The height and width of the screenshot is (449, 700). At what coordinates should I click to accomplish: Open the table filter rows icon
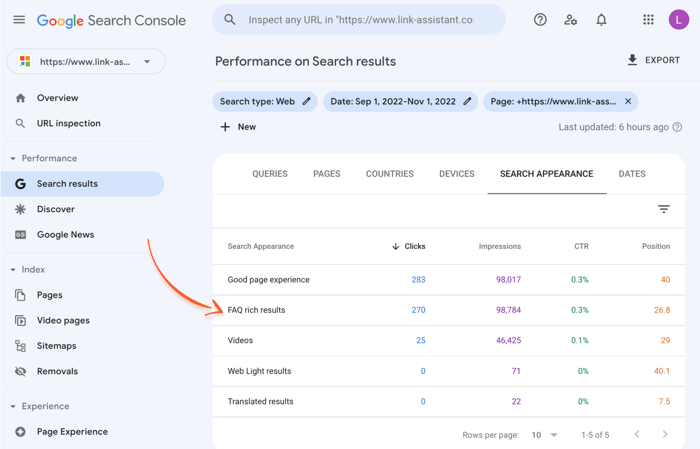663,209
